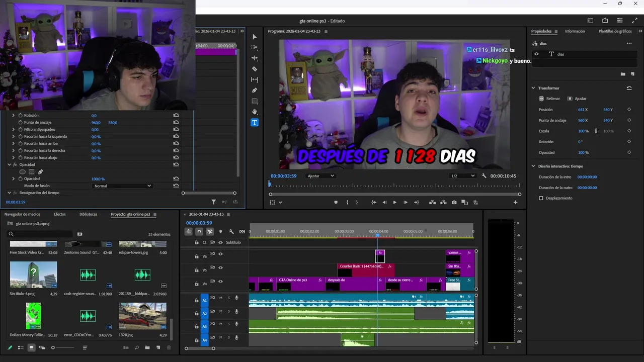Go to In point
The image size is (644, 362).
pyautogui.click(x=374, y=202)
